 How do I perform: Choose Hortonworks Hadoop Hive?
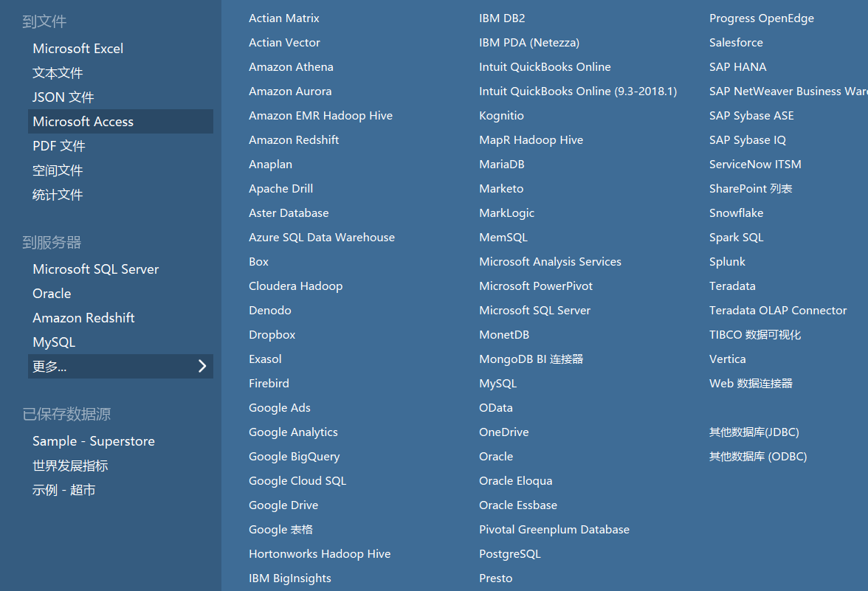point(320,554)
